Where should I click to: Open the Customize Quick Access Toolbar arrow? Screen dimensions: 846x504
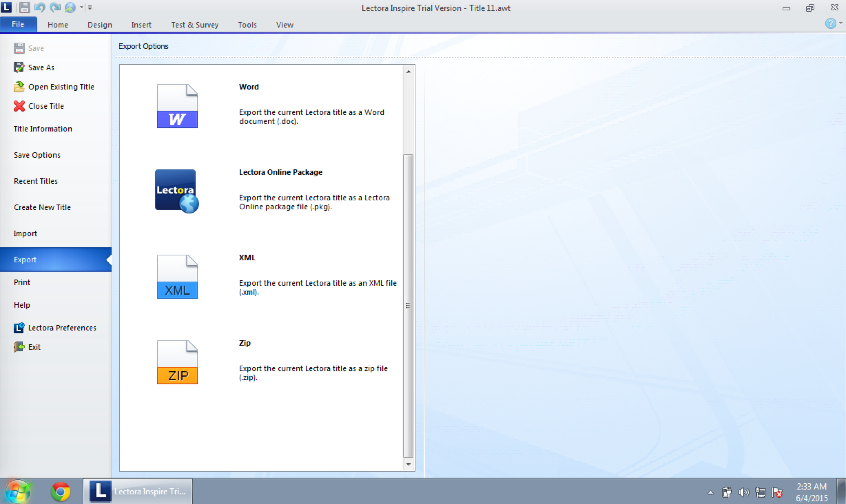tap(90, 7)
